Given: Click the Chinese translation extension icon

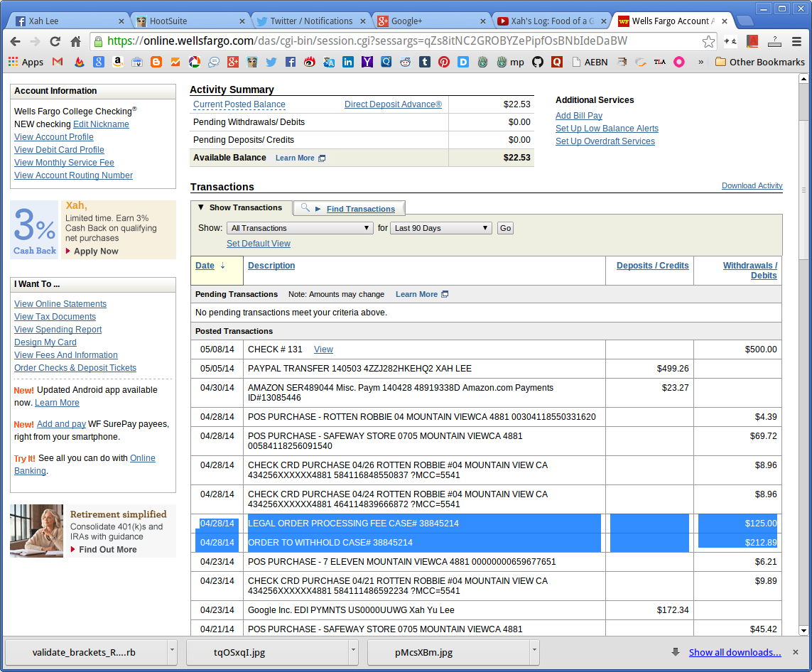Looking at the screenshot, I should pos(730,41).
